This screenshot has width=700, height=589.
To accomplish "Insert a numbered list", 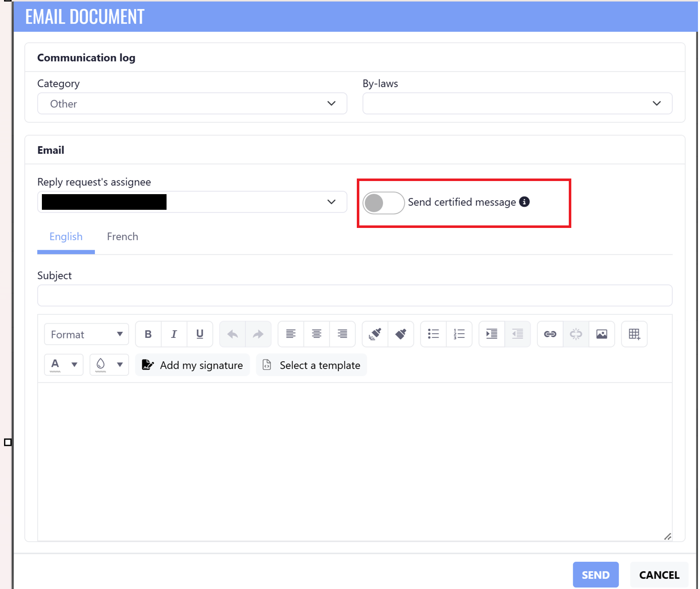I will point(459,334).
